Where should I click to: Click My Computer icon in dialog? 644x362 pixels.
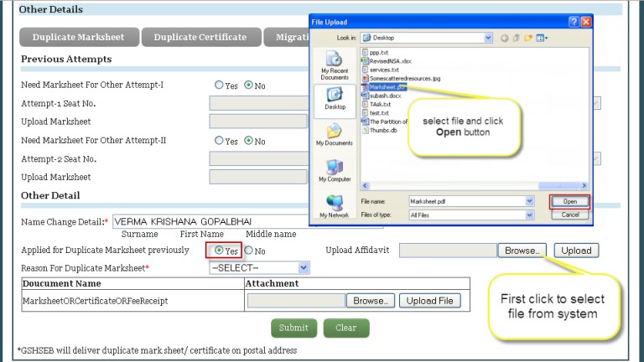tap(335, 170)
